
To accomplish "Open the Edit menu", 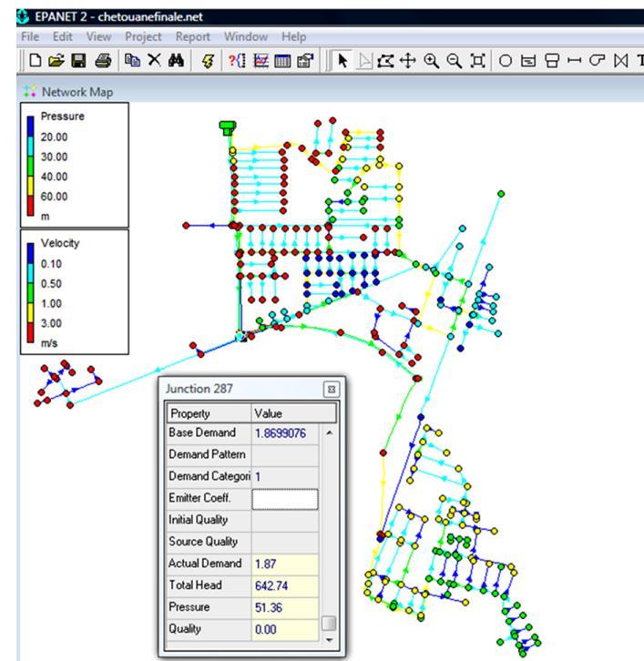I will tap(63, 36).
